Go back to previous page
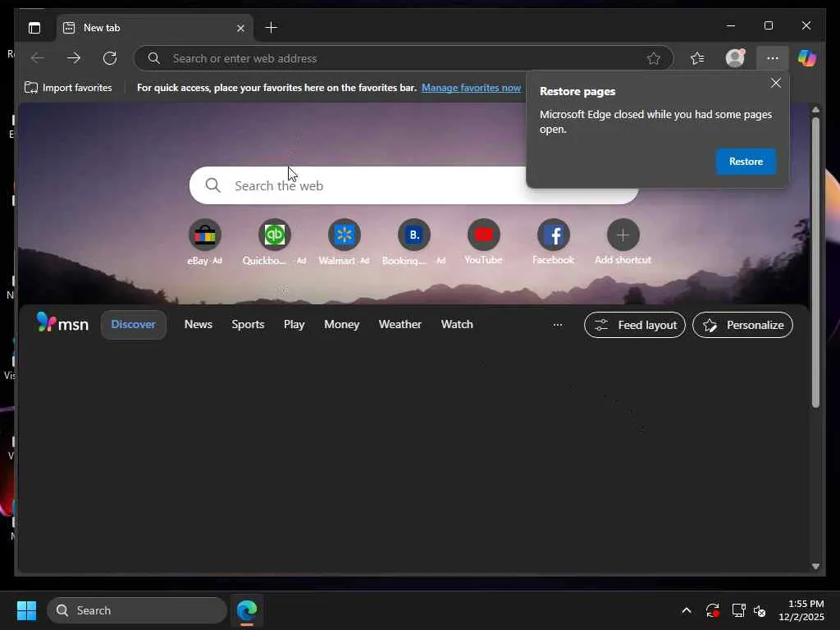 [38, 58]
